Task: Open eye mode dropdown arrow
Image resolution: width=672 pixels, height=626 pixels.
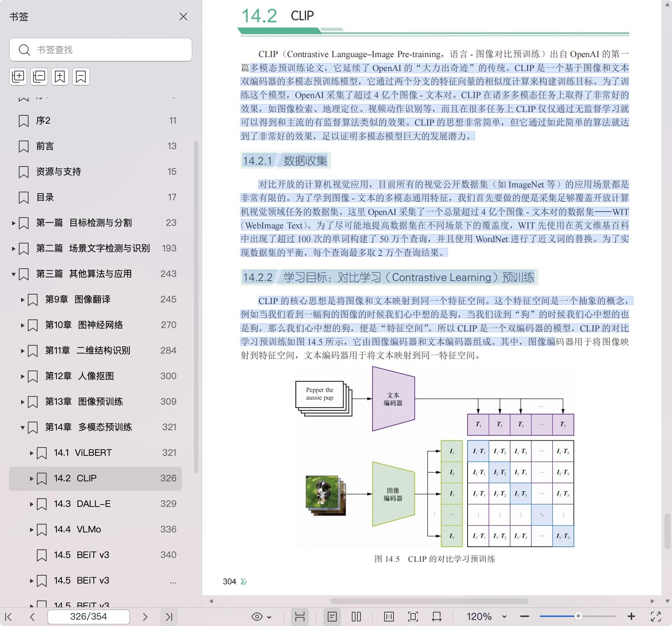Action: coord(269,617)
